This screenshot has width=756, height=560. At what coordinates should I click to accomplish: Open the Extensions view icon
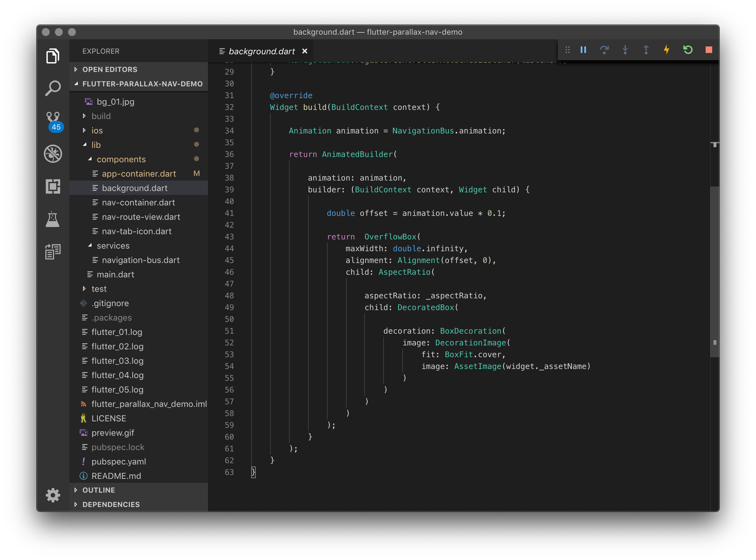click(x=53, y=186)
